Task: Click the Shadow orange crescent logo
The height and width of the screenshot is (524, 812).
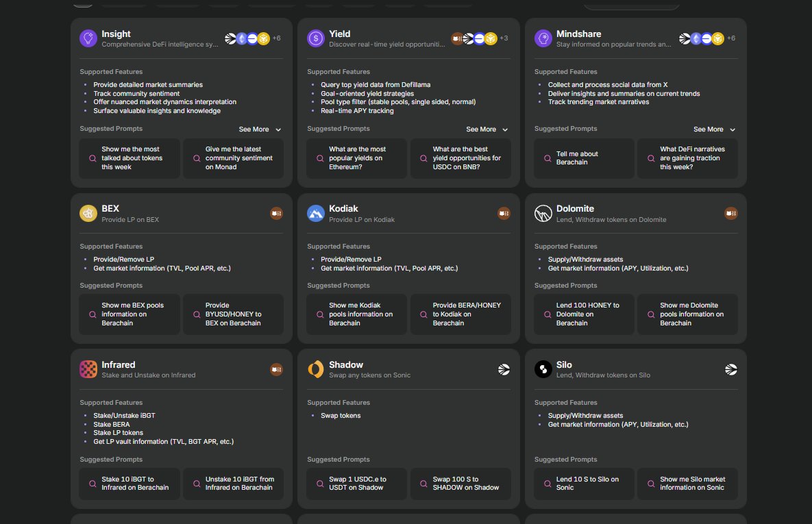Action: (x=315, y=369)
